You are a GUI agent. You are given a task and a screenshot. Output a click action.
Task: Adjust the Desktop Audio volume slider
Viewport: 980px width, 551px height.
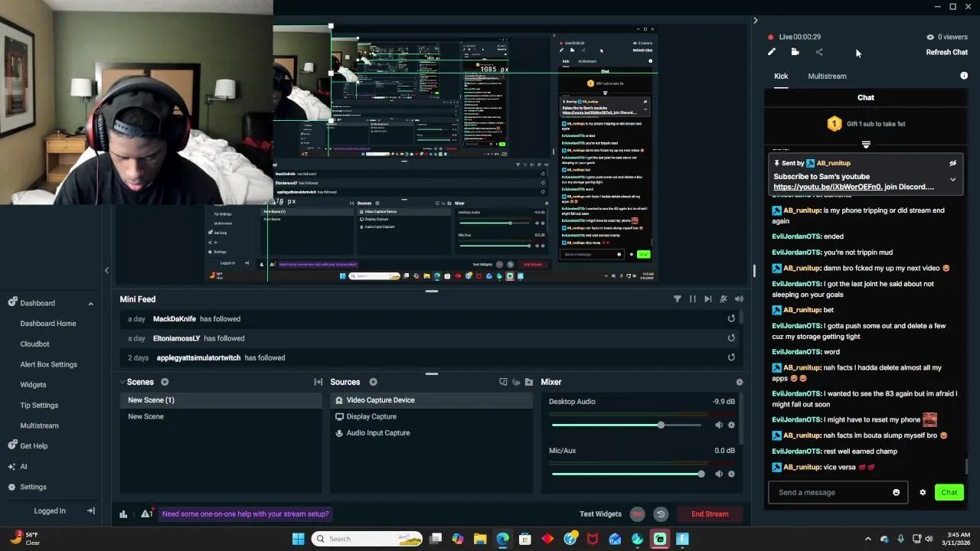626,425
